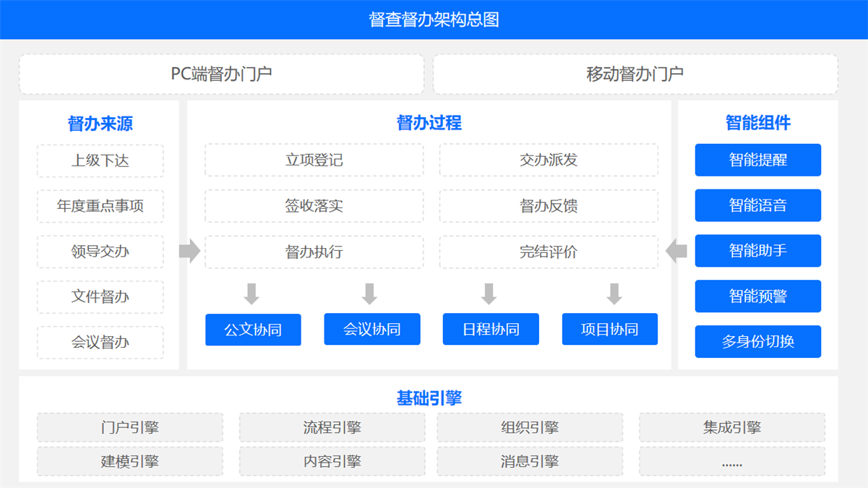This screenshot has width=868, height=488.
Task: Open the 公文协同 module
Action: (x=253, y=330)
